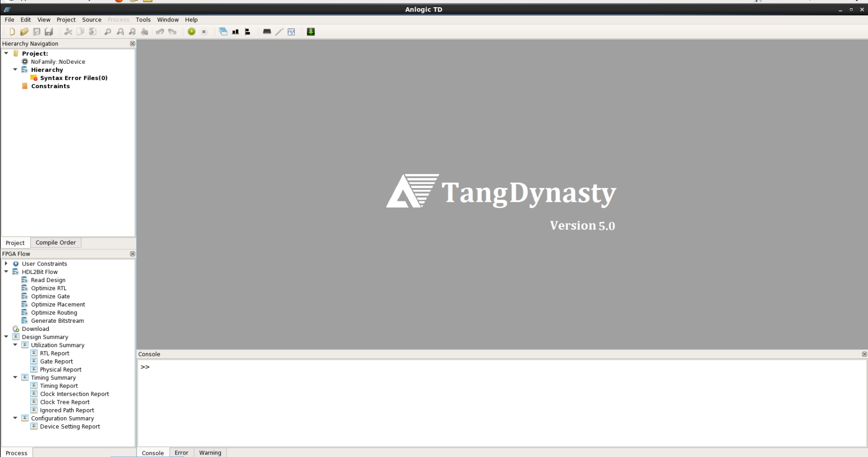Open the View menu
This screenshot has width=868, height=457.
point(44,20)
